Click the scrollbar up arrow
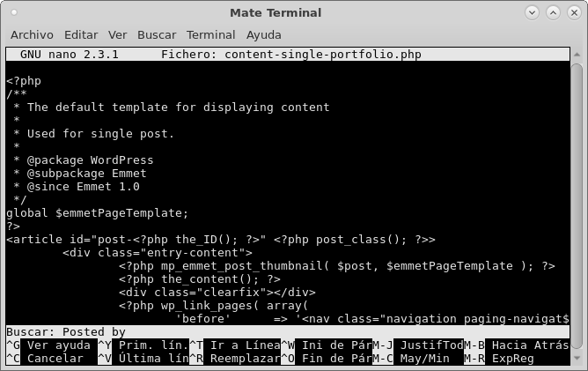The height and width of the screenshot is (371, 588). click(577, 55)
